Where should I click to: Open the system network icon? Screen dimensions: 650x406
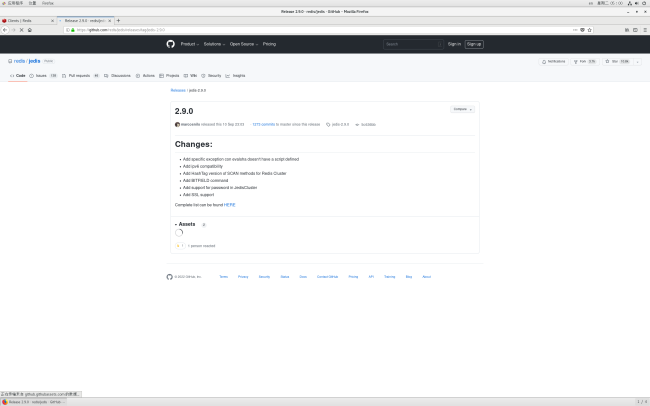[630, 3]
